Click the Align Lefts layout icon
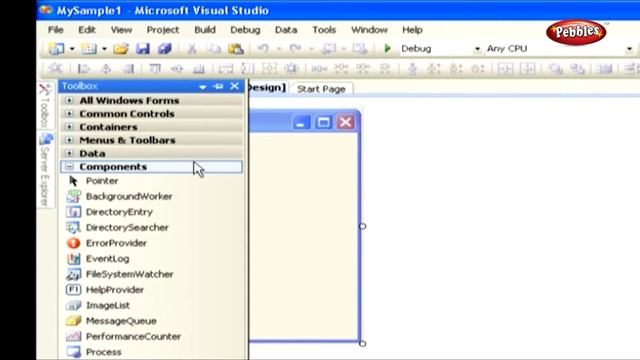This screenshot has height=360, width=640. click(84, 69)
